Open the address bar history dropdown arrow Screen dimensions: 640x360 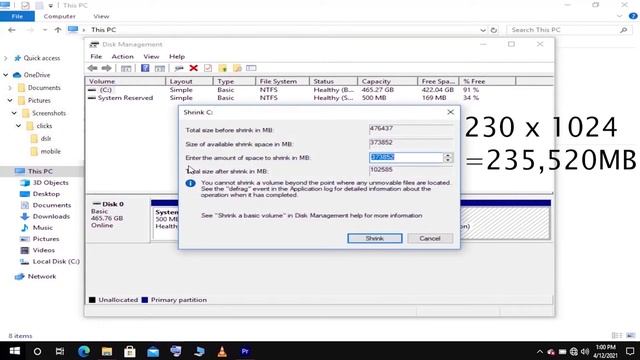pyautogui.click(x=483, y=30)
